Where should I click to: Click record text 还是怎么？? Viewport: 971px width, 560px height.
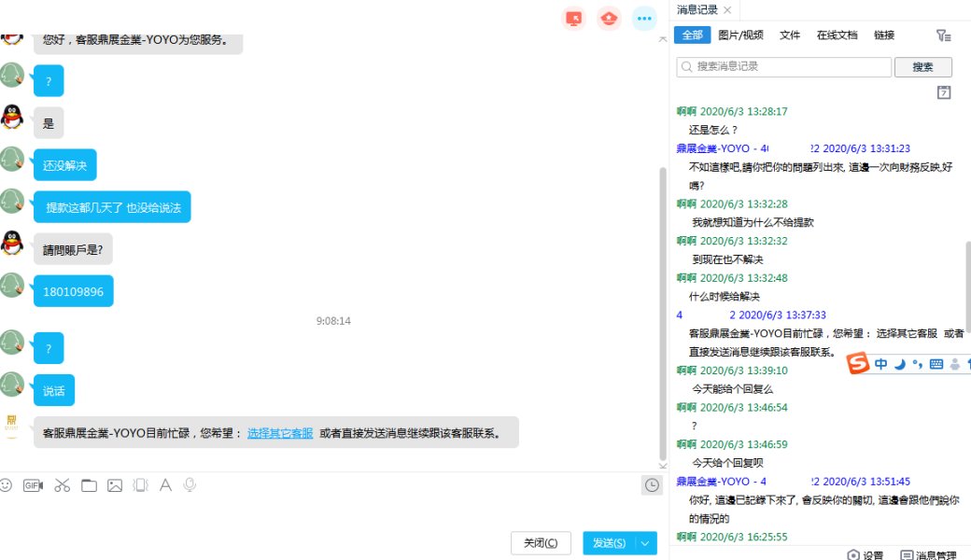(713, 130)
